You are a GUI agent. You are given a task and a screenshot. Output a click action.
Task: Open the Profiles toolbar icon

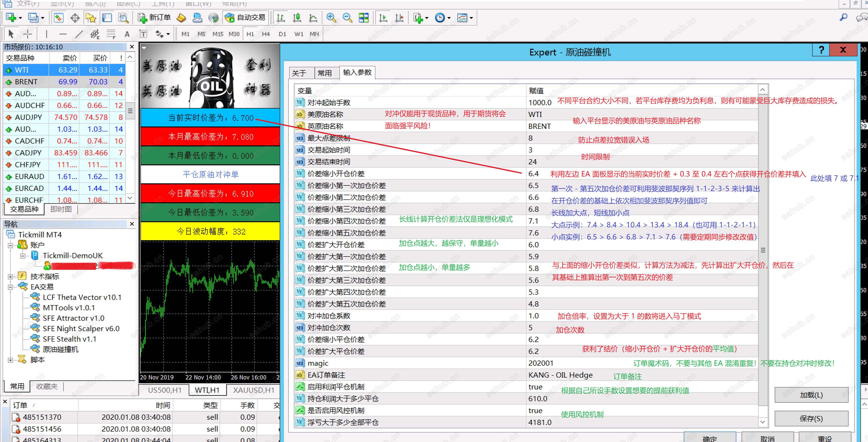(33, 18)
